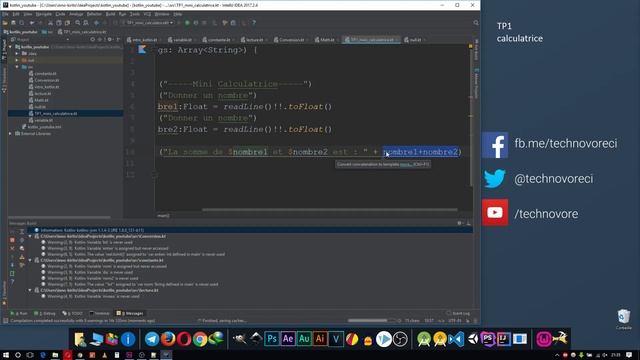Switch to the constante.kt editor tab
The width and height of the screenshot is (640, 360).
pos(219,40)
